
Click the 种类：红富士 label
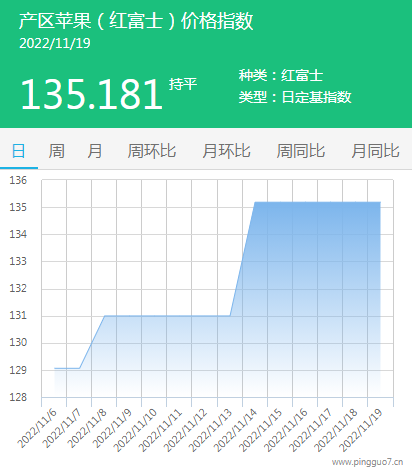click(281, 75)
